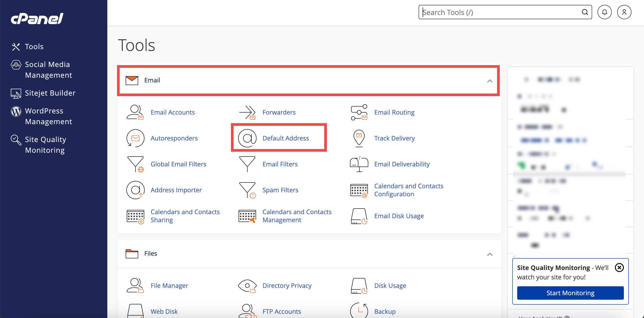
Task: Check notifications via the bell icon
Action: pyautogui.click(x=604, y=12)
